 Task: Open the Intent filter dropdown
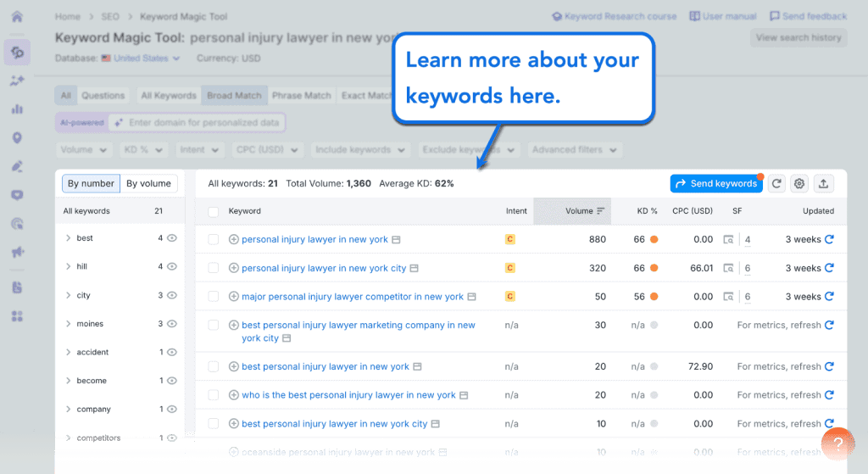coord(199,149)
